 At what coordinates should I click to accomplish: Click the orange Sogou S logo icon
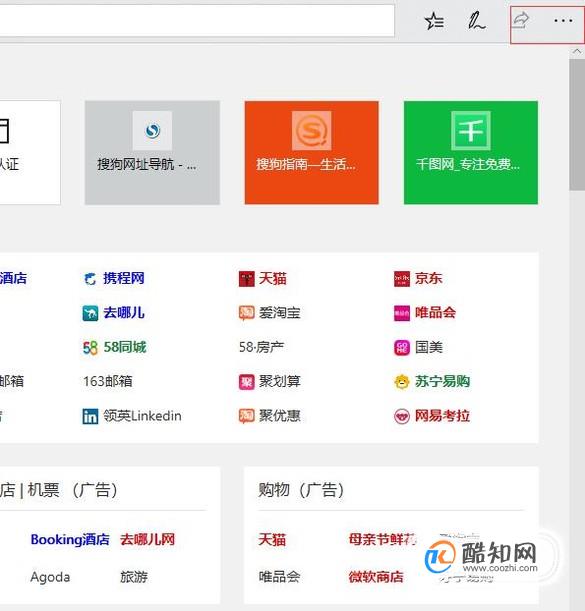311,131
